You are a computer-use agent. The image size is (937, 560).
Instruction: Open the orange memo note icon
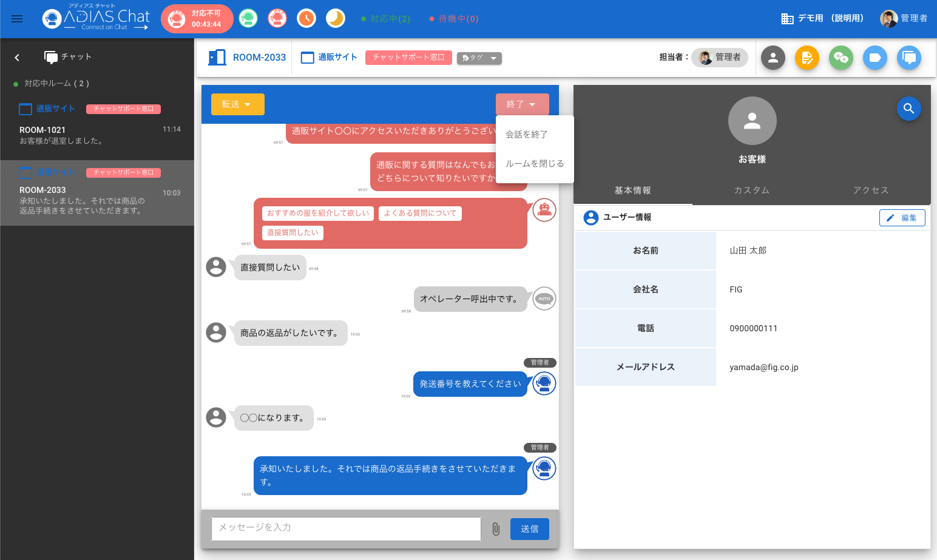coord(807,58)
